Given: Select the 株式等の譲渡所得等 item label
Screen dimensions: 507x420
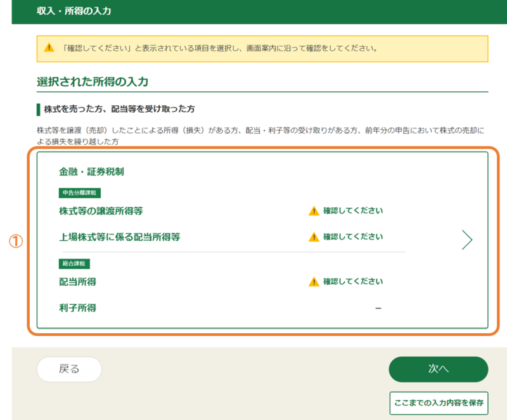Looking at the screenshot, I should tap(105, 211).
